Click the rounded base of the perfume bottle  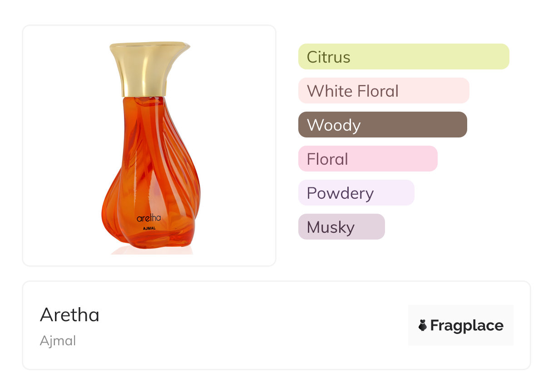[x=150, y=241]
